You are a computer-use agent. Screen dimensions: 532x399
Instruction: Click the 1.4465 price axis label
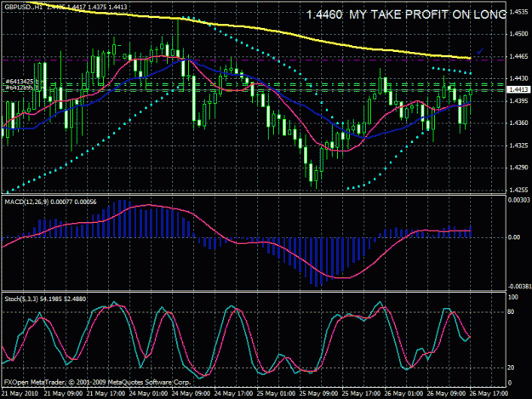coord(518,56)
